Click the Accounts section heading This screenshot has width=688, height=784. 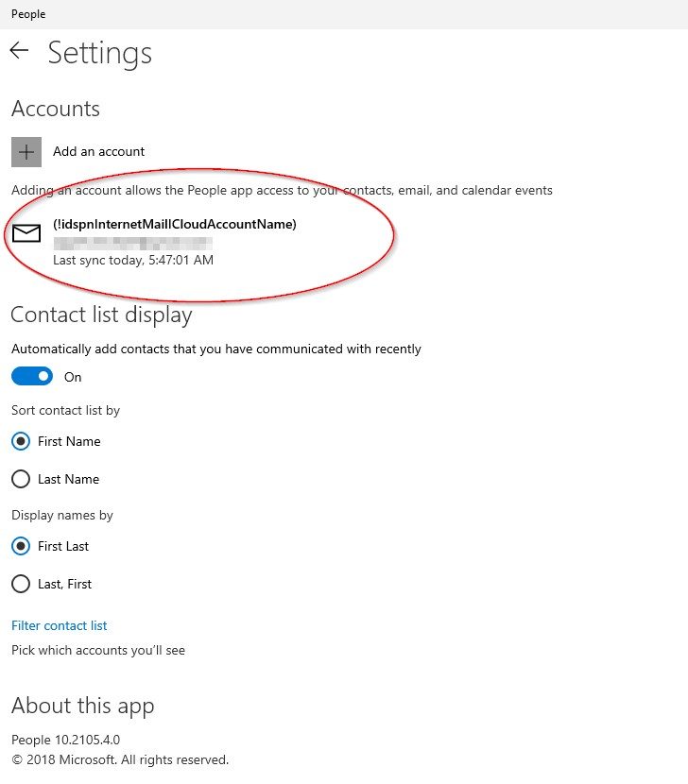[x=56, y=109]
